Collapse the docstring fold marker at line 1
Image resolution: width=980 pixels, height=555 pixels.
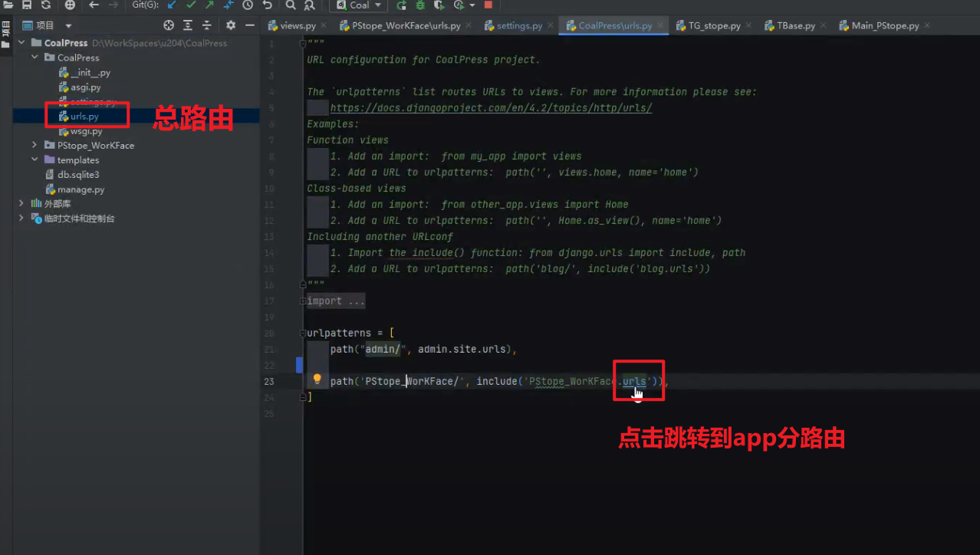coord(303,44)
